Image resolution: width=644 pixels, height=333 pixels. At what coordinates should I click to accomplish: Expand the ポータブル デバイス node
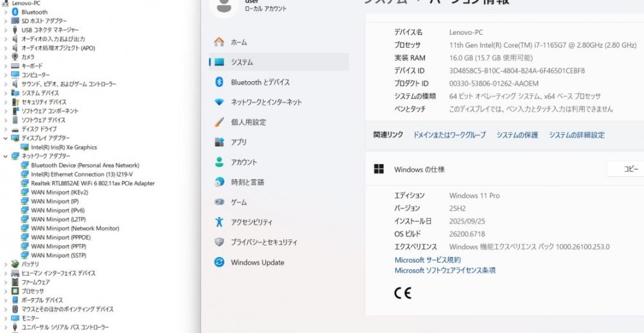click(5, 300)
